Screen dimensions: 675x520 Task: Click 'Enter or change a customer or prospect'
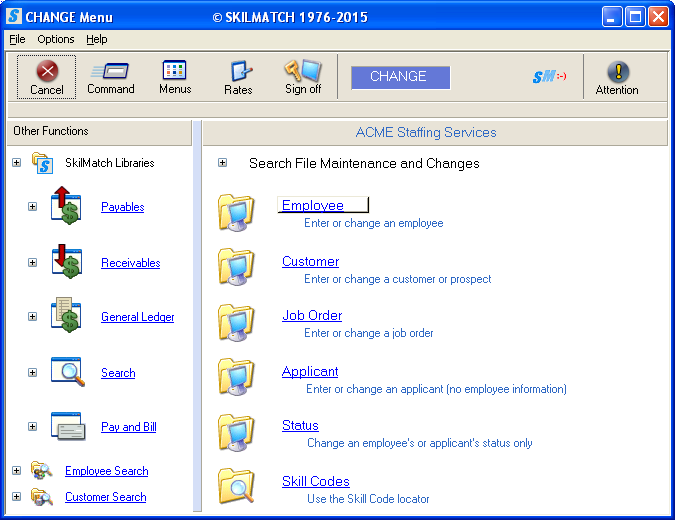click(397, 279)
